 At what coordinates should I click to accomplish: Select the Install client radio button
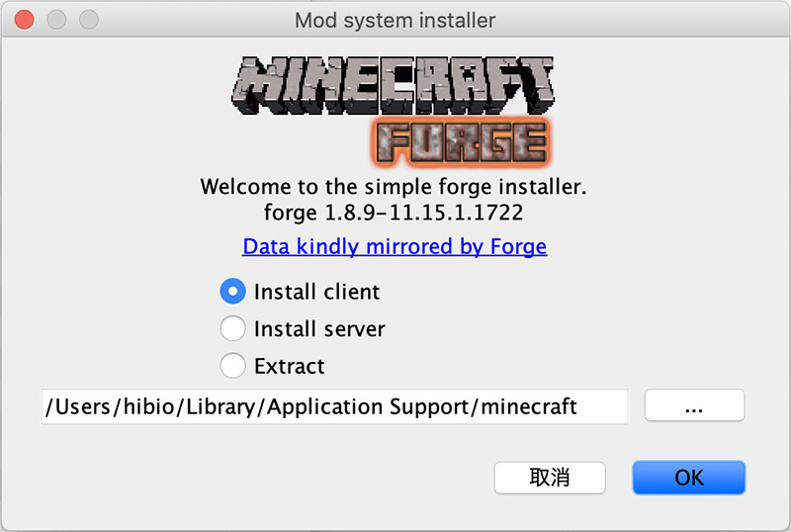tap(233, 292)
